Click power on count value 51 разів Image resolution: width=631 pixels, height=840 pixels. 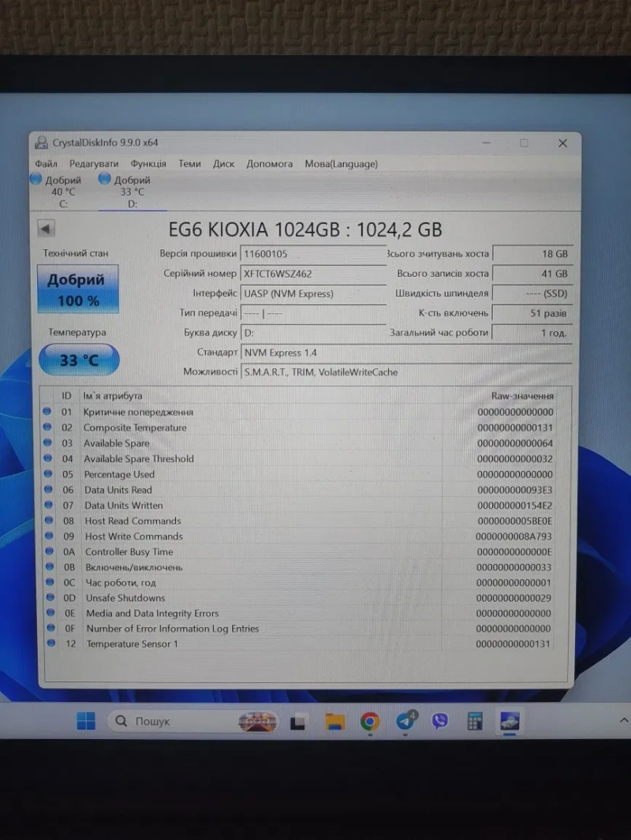click(532, 313)
